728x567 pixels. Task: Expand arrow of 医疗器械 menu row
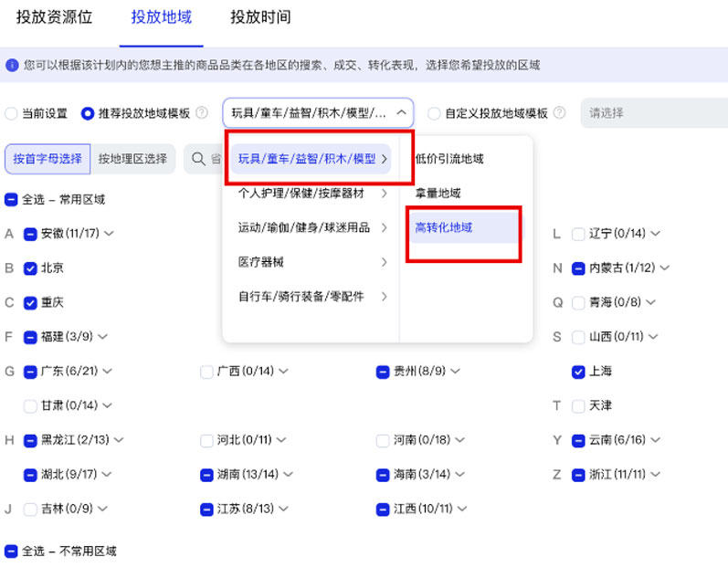click(x=384, y=262)
